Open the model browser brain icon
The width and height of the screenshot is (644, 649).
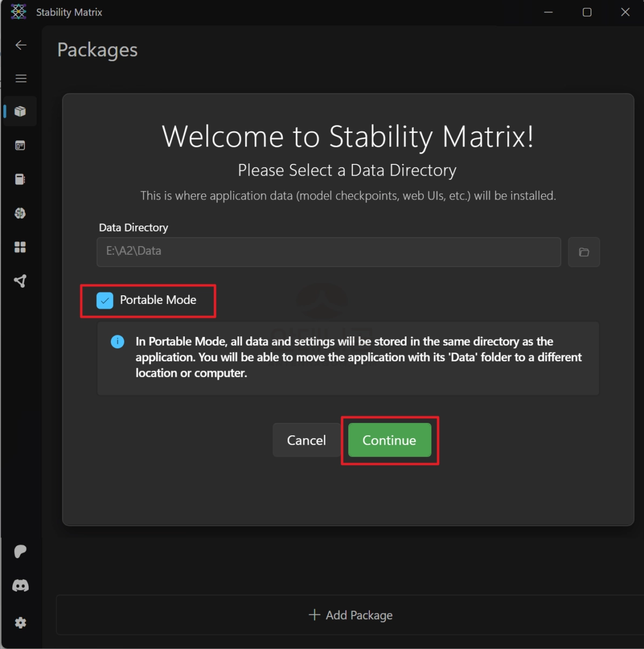pos(20,213)
